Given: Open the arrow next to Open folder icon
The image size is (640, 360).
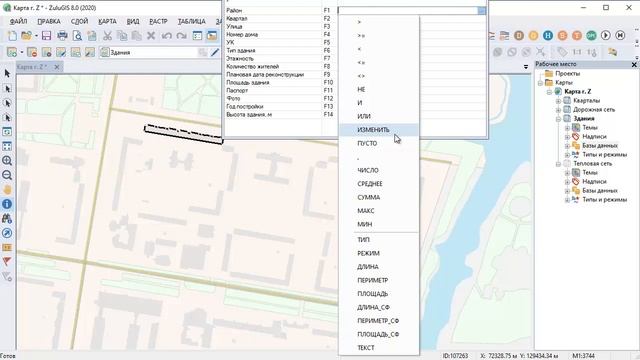Looking at the screenshot, I should 36,36.
